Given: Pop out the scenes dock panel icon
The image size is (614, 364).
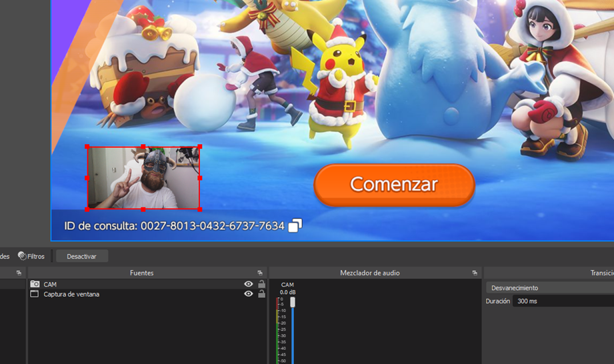Looking at the screenshot, I should (x=19, y=273).
